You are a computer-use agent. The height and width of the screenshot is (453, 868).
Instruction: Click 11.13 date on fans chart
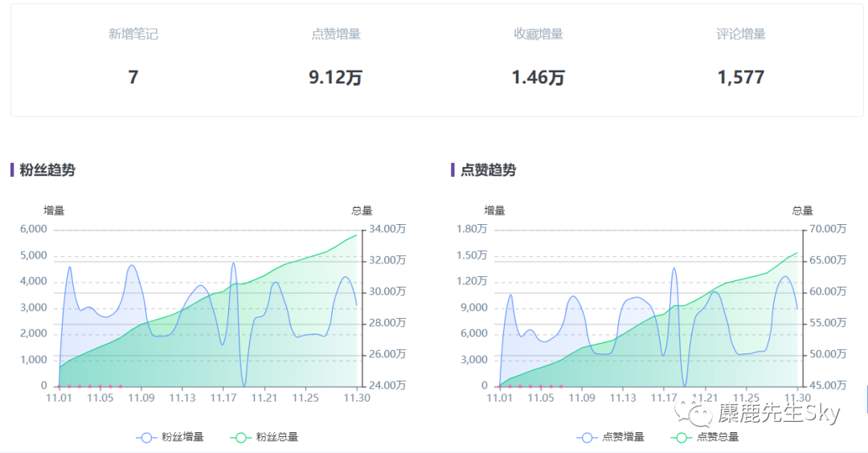pyautogui.click(x=182, y=398)
